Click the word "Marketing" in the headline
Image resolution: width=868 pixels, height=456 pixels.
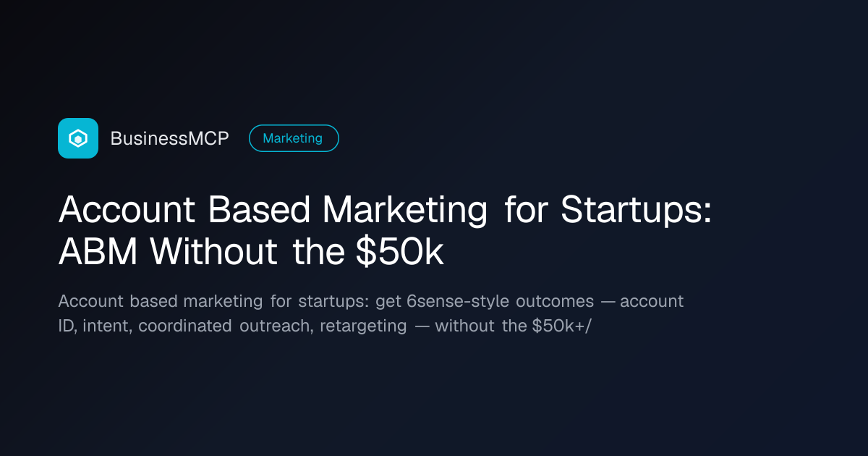[x=405, y=211]
